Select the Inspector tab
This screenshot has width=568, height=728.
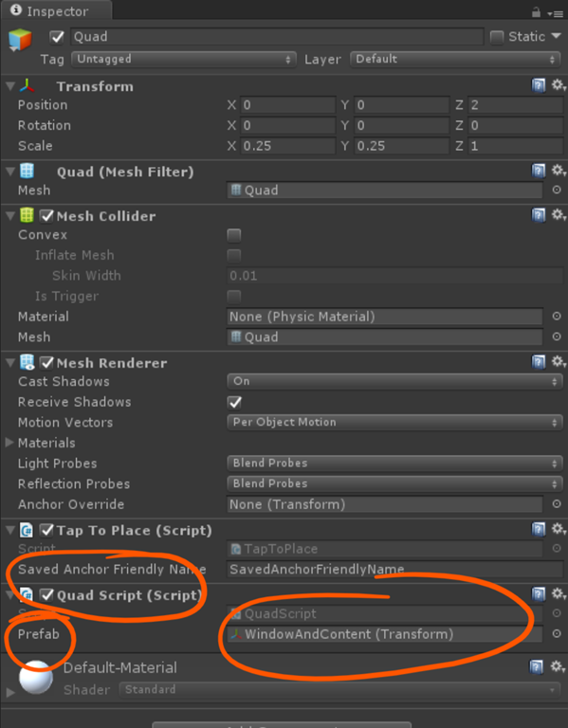pos(56,10)
